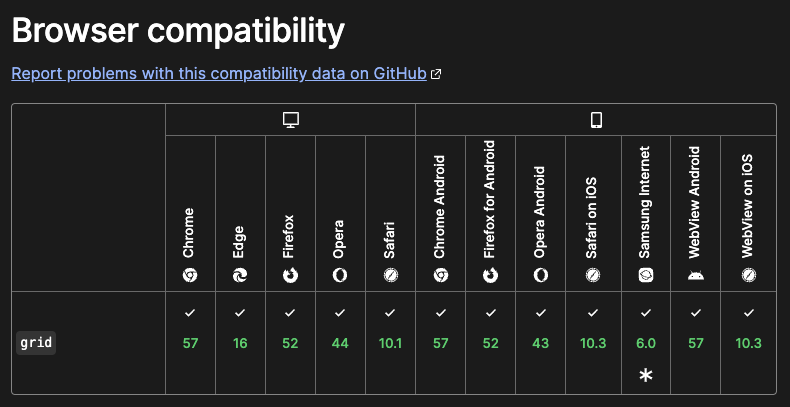
Task: Expand Chrome version 57 support cell
Action: (190, 343)
